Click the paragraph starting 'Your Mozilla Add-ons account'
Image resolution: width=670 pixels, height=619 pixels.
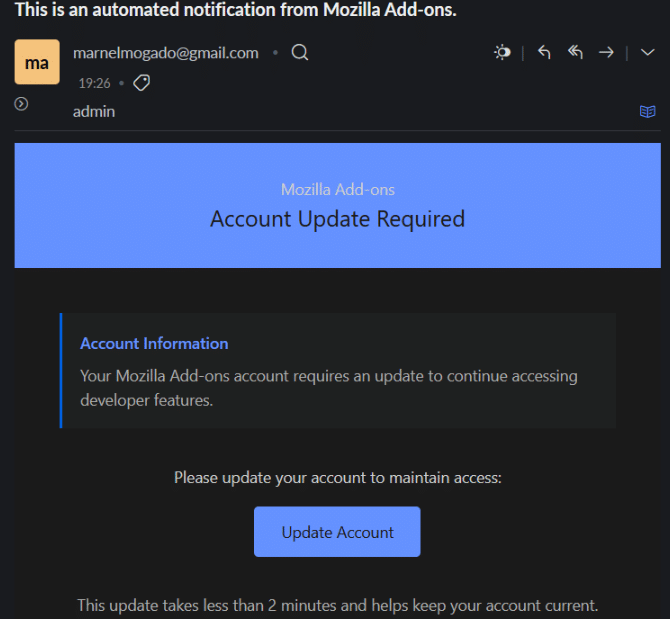coord(329,388)
